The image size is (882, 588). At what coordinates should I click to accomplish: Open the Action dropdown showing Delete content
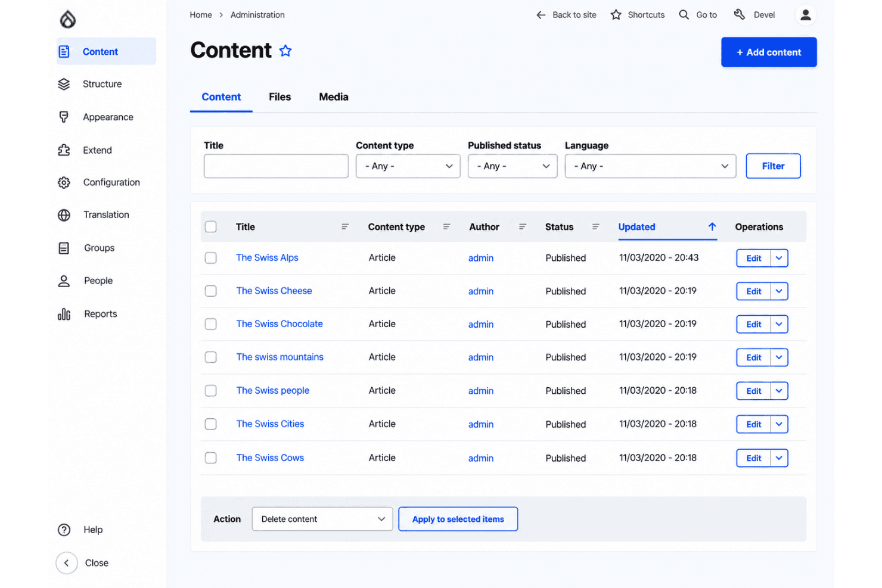coord(322,519)
